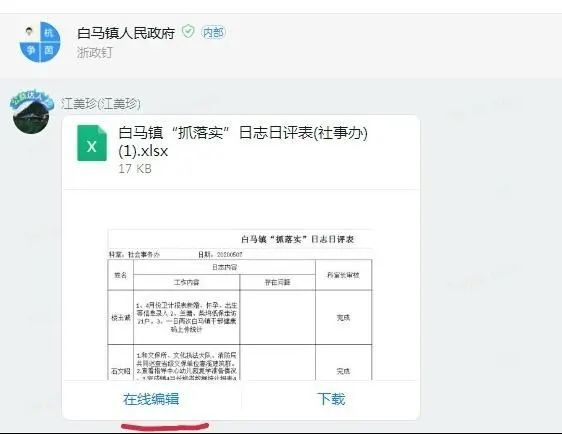The width and height of the screenshot is (562, 434).
Task: Click sender name 江美珍(江美珍)
Action: pos(101,104)
